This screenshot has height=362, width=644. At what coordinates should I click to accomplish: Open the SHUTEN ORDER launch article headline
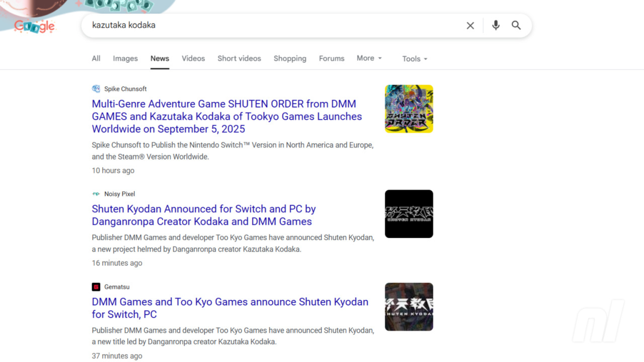[x=227, y=116]
